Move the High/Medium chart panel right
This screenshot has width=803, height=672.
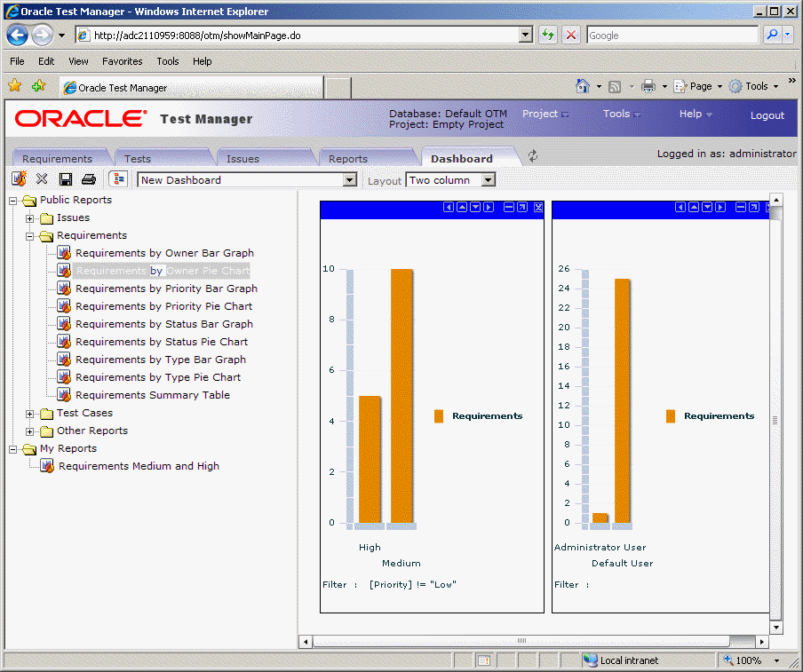489,207
